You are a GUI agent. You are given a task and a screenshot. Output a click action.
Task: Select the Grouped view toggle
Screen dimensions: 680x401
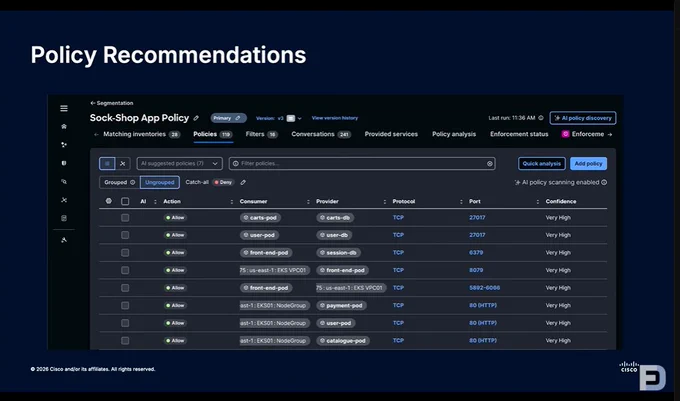(120, 183)
